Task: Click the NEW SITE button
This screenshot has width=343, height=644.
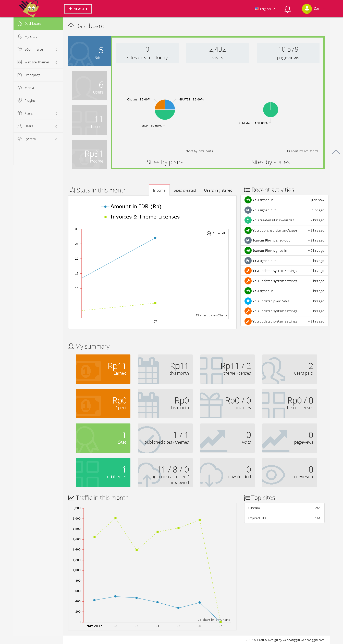Action: point(78,9)
